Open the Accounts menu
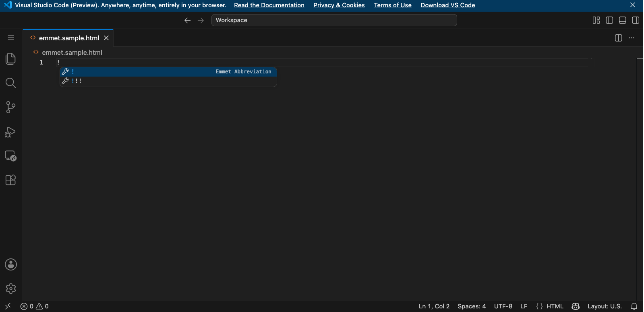The height and width of the screenshot is (312, 644). click(11, 264)
